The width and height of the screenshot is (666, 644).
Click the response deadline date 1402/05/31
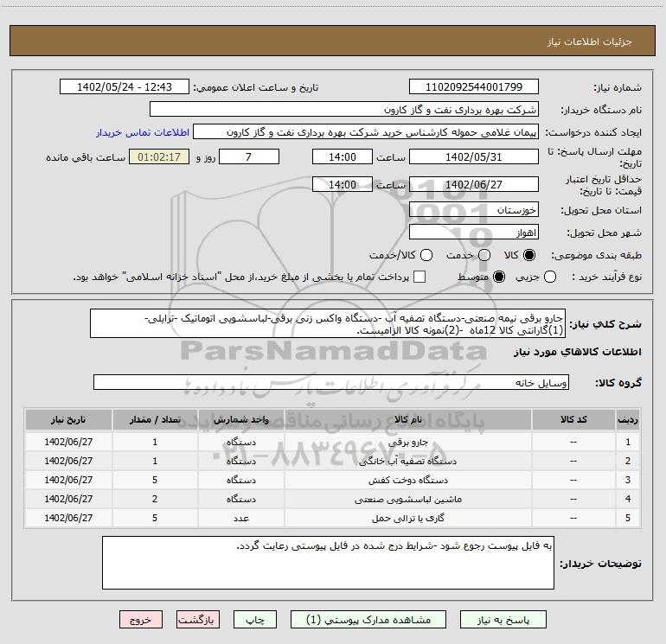click(474, 156)
